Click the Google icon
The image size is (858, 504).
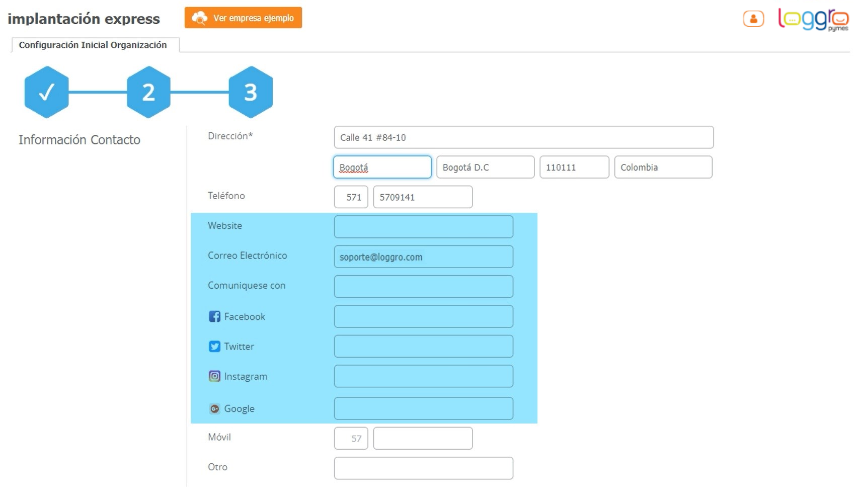point(214,409)
